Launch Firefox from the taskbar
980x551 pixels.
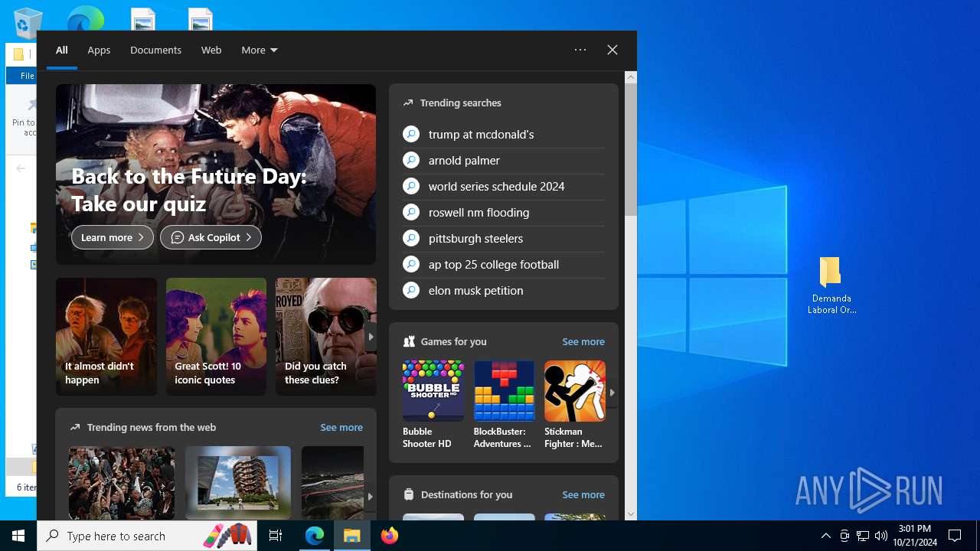coord(389,536)
